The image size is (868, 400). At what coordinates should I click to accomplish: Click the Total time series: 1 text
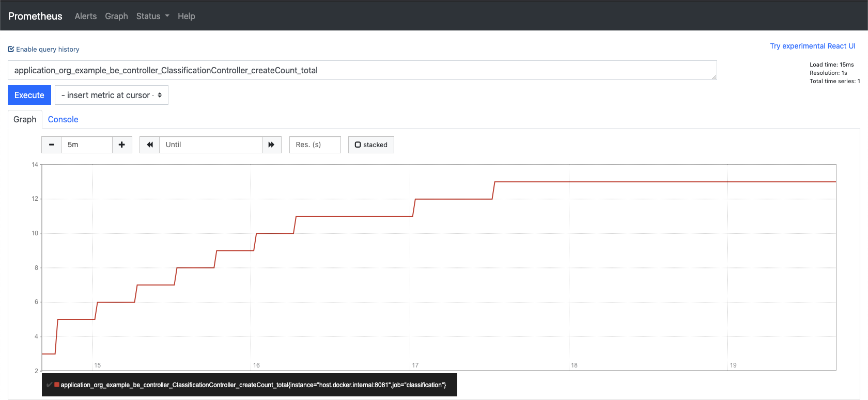(835, 81)
